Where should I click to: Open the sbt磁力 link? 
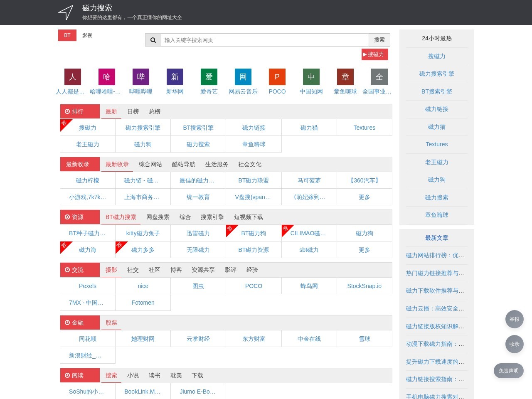pos(309,250)
